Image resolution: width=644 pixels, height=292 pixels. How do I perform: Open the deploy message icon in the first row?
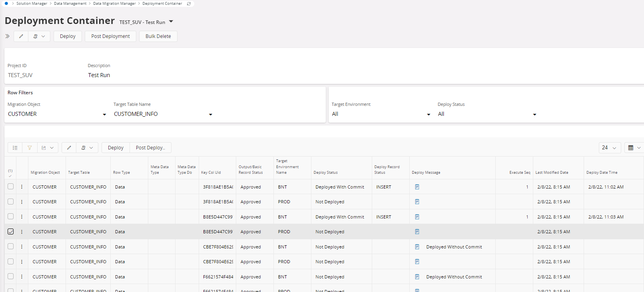[x=417, y=187]
